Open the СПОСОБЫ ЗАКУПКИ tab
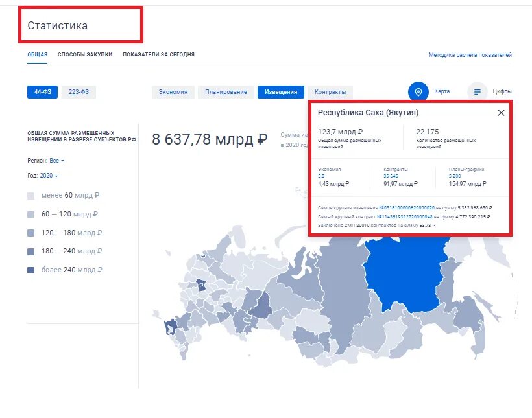This screenshot has width=532, height=418. click(x=85, y=54)
